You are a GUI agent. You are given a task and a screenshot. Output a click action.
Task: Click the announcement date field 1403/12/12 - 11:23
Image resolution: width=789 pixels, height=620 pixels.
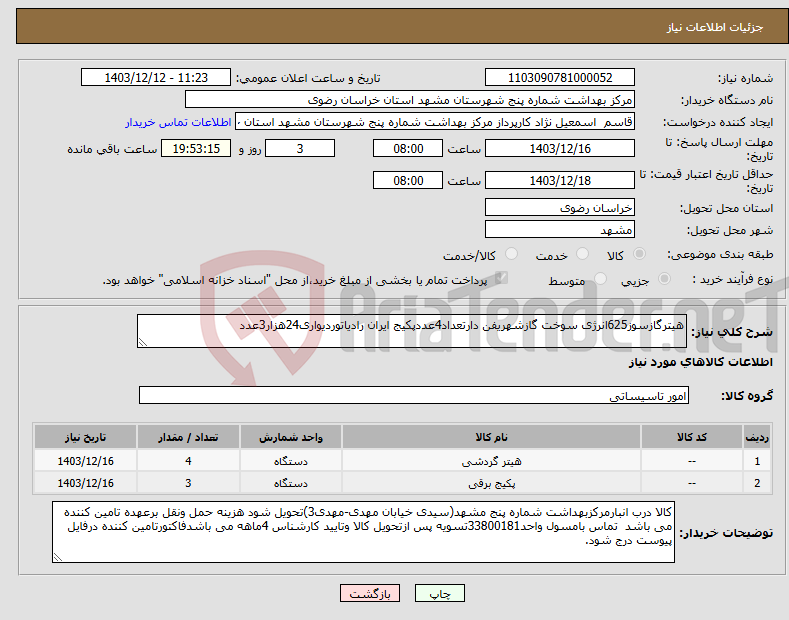coord(155,78)
